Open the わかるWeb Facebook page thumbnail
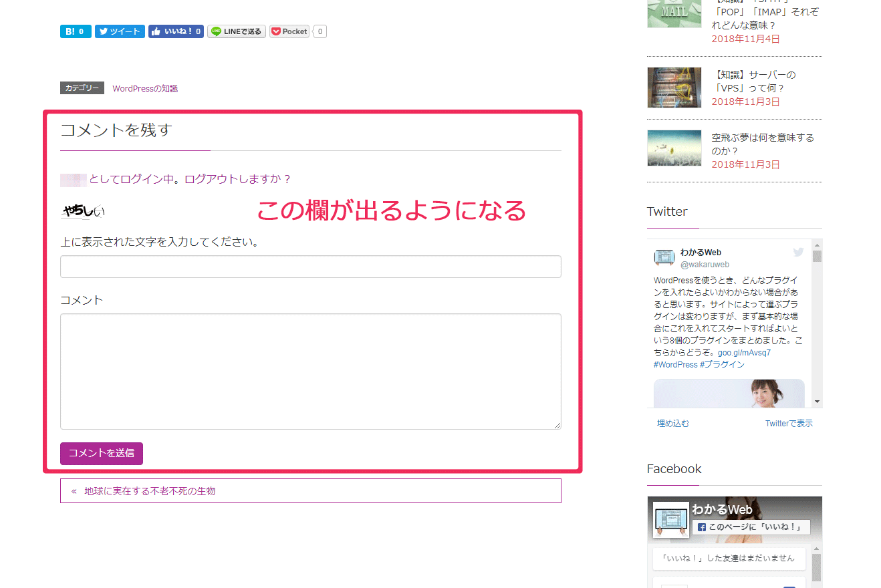This screenshot has width=881, height=588. click(x=670, y=519)
